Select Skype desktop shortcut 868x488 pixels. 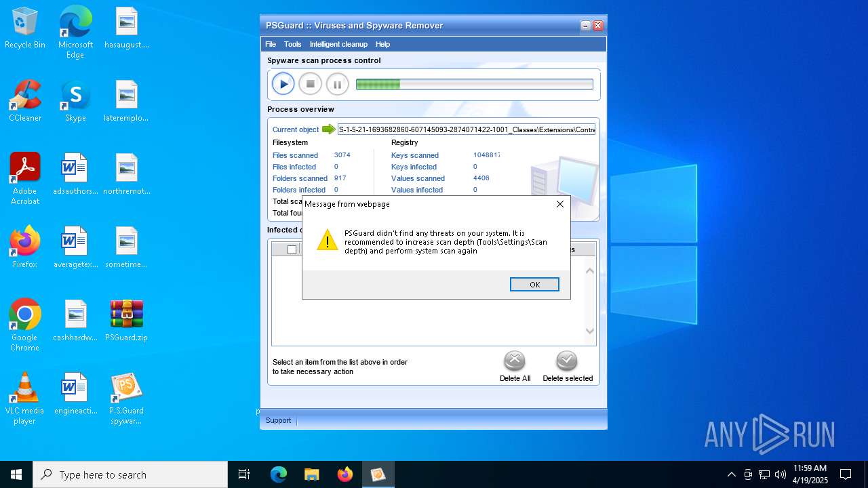pos(75,102)
